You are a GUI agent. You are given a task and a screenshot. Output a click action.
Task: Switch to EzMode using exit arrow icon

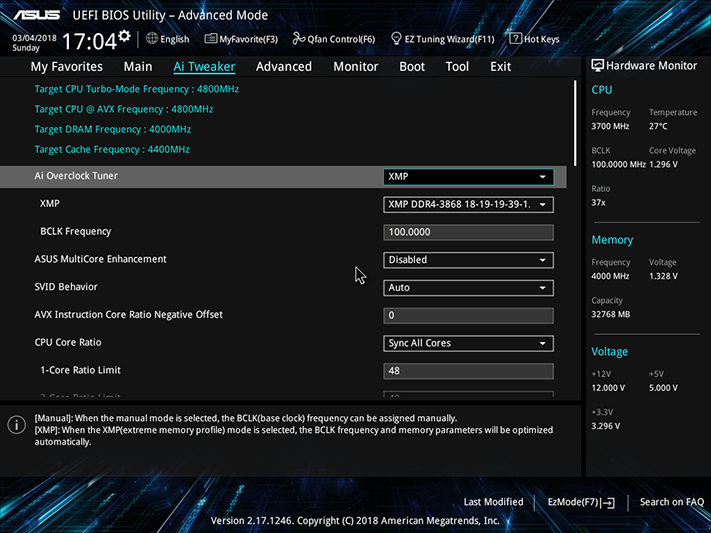click(609, 503)
